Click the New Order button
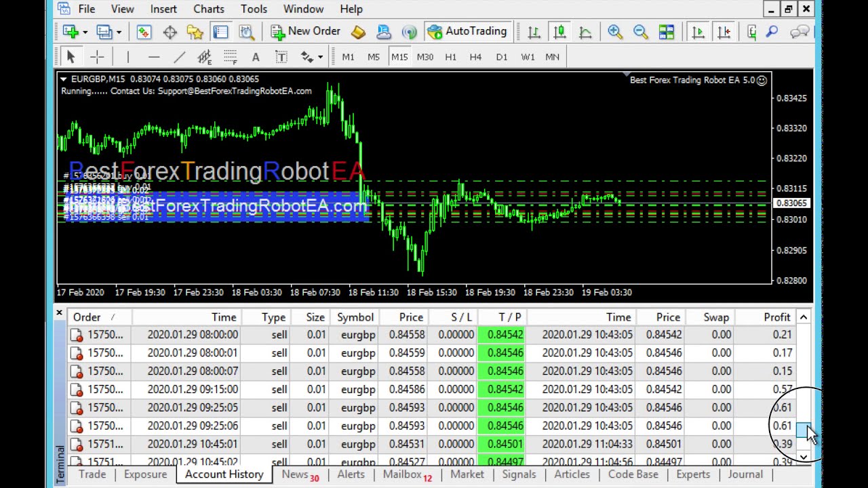 (x=306, y=31)
